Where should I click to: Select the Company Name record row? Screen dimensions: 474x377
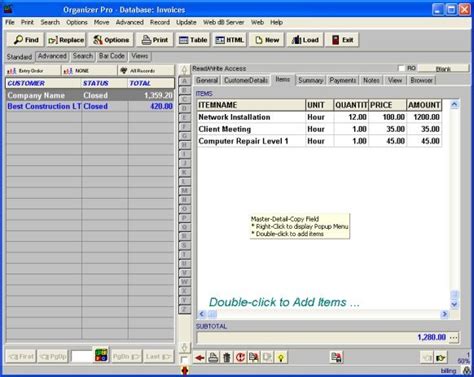[x=90, y=95]
